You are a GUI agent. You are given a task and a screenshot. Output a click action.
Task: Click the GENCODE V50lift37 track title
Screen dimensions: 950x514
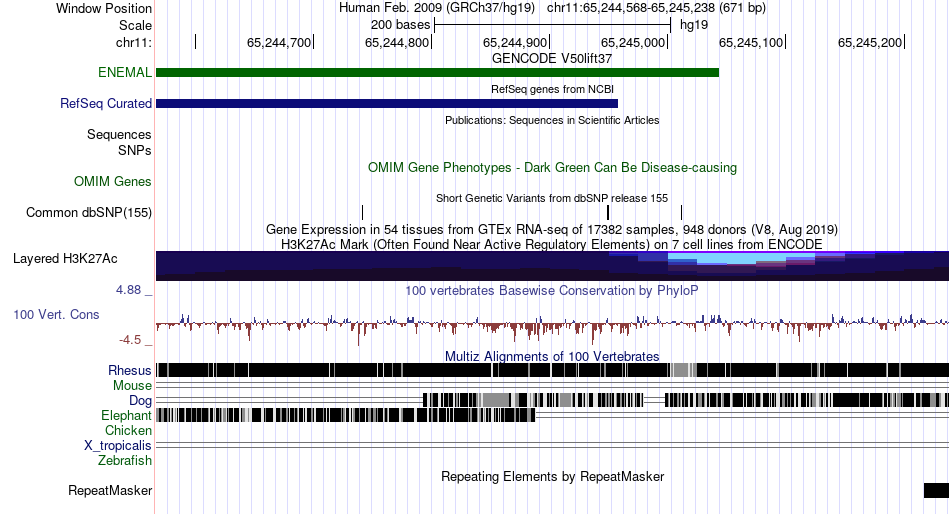tap(552, 59)
